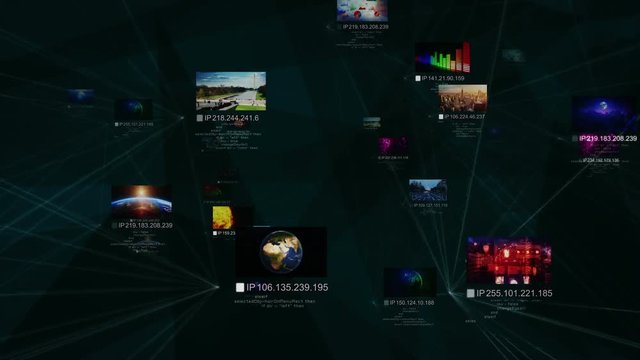Click the IP 255.101.221.185 label under the neon city thumbnail

pyautogui.click(x=514, y=293)
